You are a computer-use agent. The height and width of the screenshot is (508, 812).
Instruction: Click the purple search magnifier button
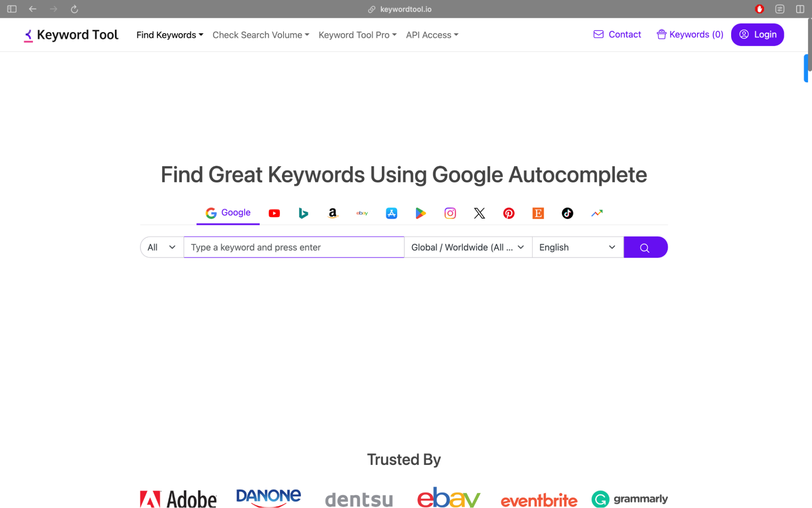645,247
